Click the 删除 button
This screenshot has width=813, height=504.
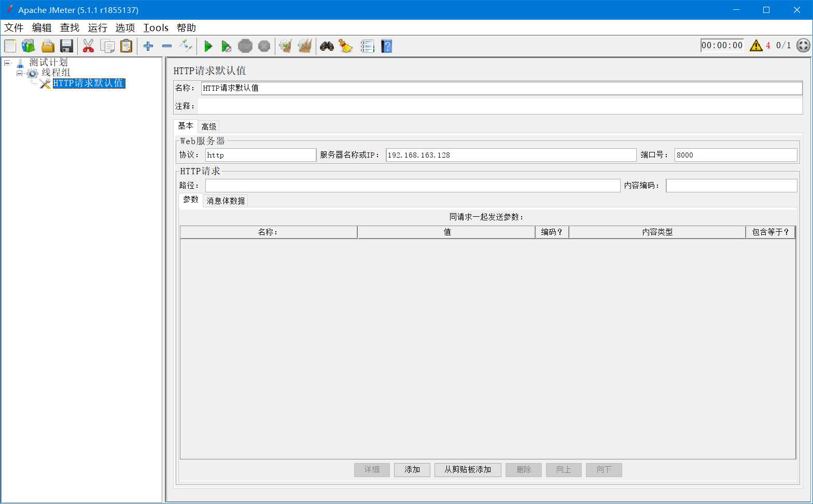click(x=524, y=470)
